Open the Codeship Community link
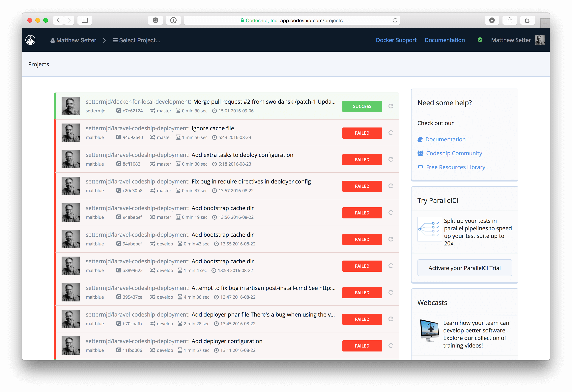 pyautogui.click(x=454, y=153)
